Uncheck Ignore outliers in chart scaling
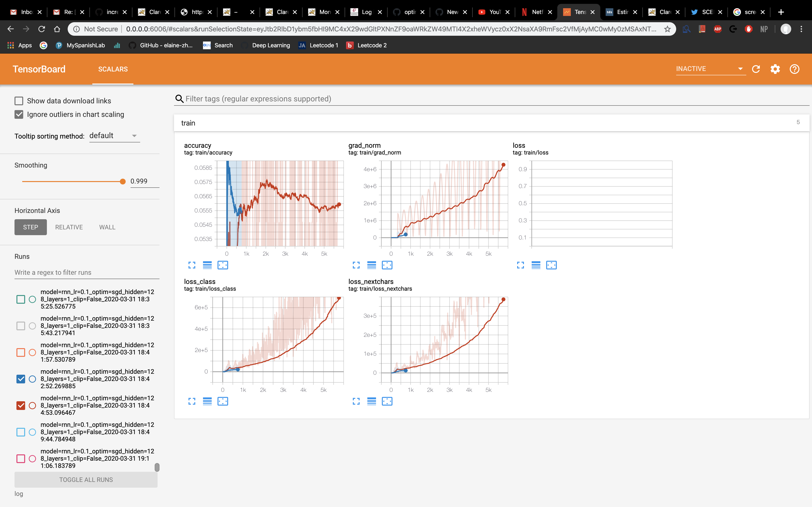This screenshot has height=507, width=812. pos(19,115)
